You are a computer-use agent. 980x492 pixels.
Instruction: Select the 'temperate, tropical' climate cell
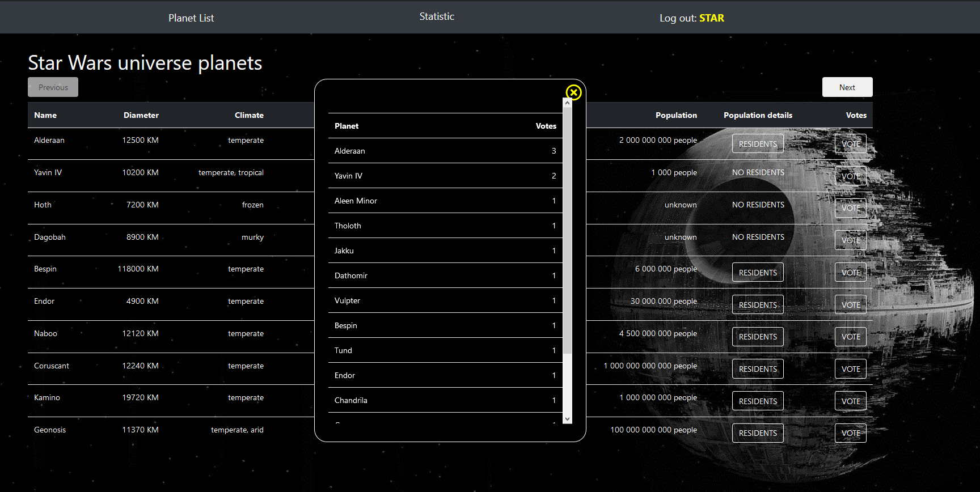(231, 172)
